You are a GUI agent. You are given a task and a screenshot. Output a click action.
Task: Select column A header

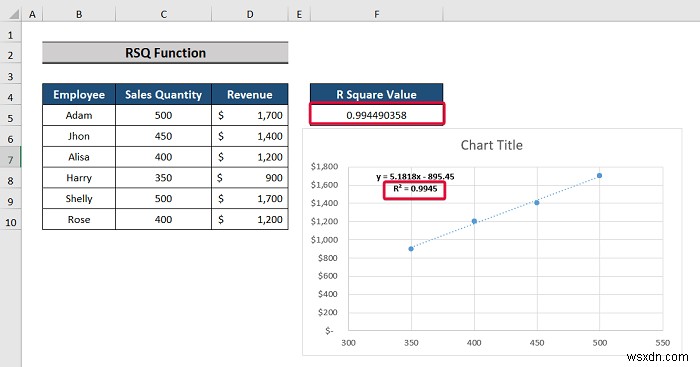[32, 15]
